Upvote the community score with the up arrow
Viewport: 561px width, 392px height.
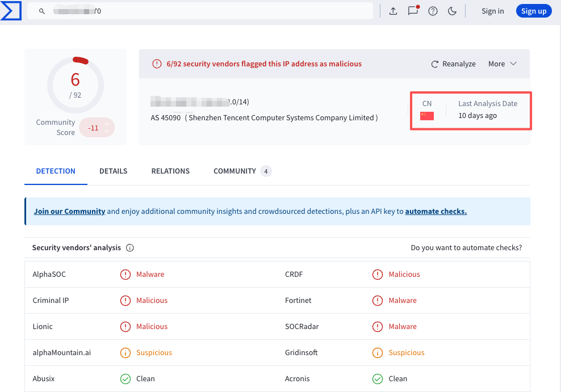coord(106,124)
